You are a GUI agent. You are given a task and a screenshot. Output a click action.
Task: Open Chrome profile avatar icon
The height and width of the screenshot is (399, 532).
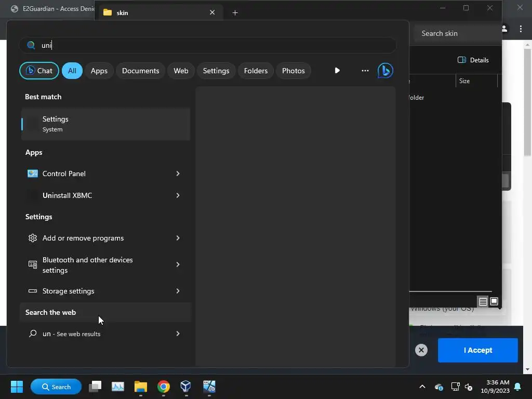click(505, 29)
